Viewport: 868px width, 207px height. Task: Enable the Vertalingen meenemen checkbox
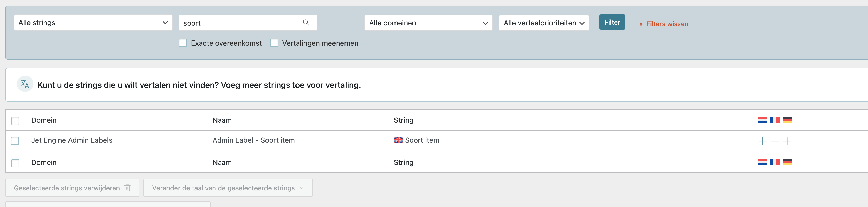click(x=274, y=43)
